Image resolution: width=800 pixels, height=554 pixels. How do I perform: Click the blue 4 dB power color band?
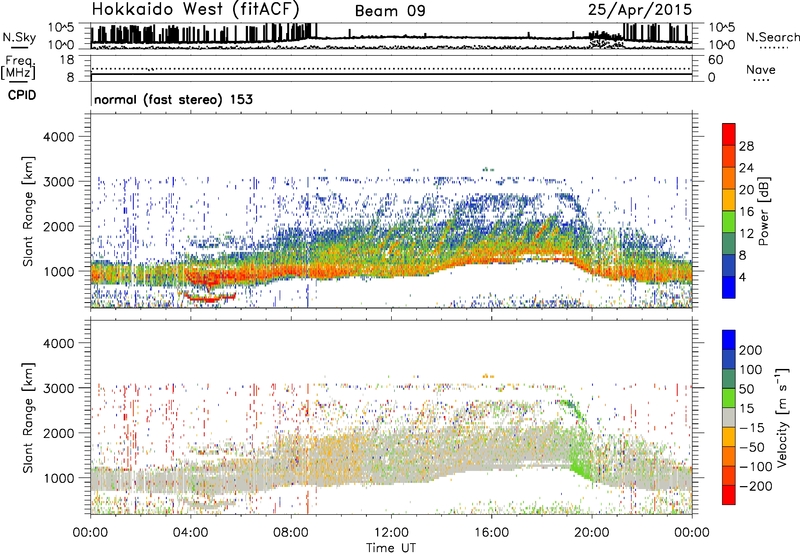pos(729,287)
